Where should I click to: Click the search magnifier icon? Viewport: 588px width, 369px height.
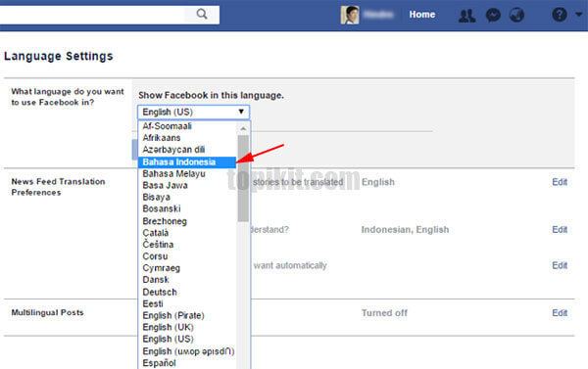[202, 15]
